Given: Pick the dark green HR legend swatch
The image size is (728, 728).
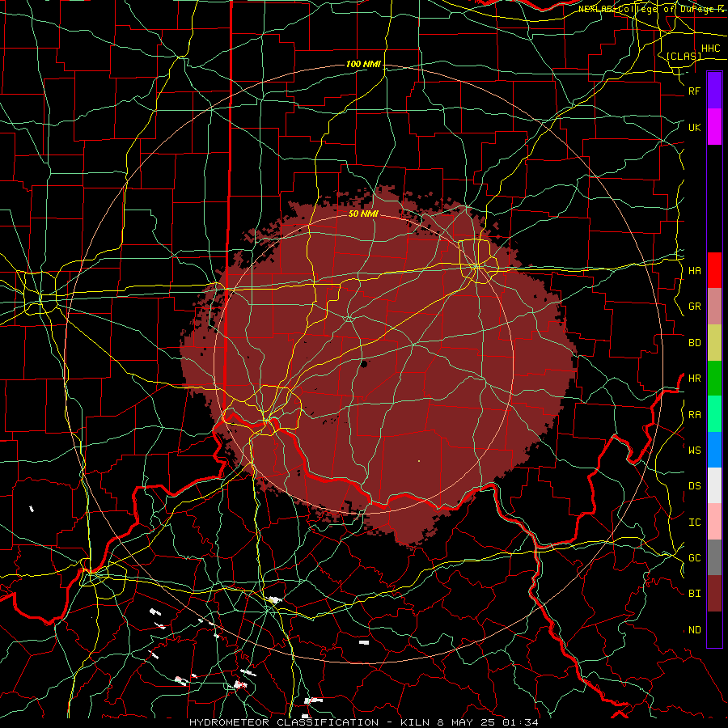Looking at the screenshot, I should 714,378.
